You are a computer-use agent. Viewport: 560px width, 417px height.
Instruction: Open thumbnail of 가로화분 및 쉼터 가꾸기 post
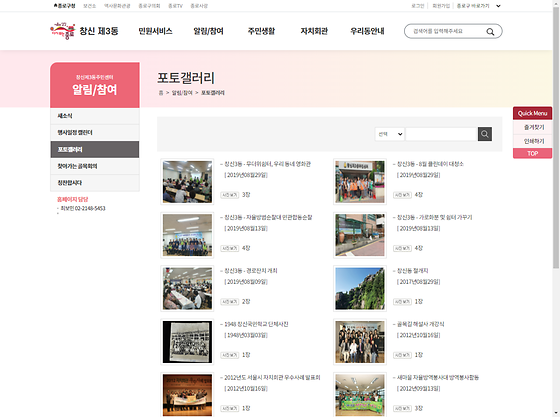pos(360,235)
